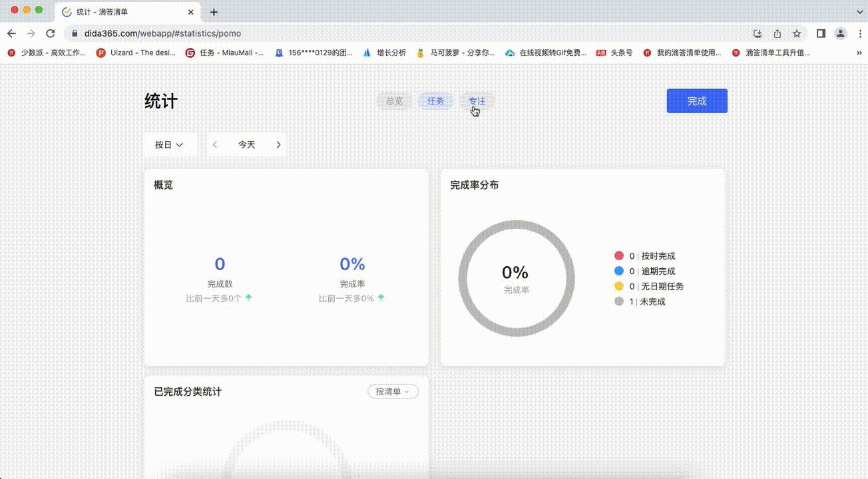Click the back navigation arrow
Viewport: 868px width, 479px height.
[x=11, y=33]
